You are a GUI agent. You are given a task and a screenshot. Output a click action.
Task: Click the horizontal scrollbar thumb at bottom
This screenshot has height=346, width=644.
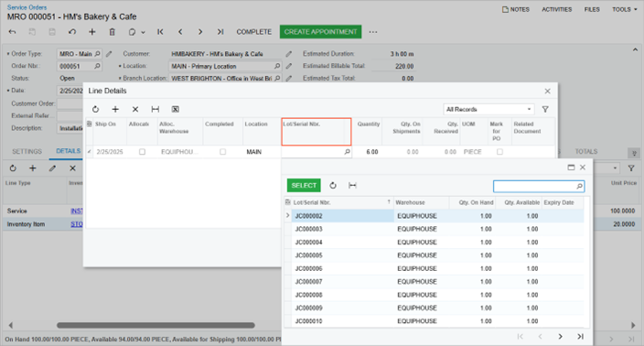pos(156,325)
